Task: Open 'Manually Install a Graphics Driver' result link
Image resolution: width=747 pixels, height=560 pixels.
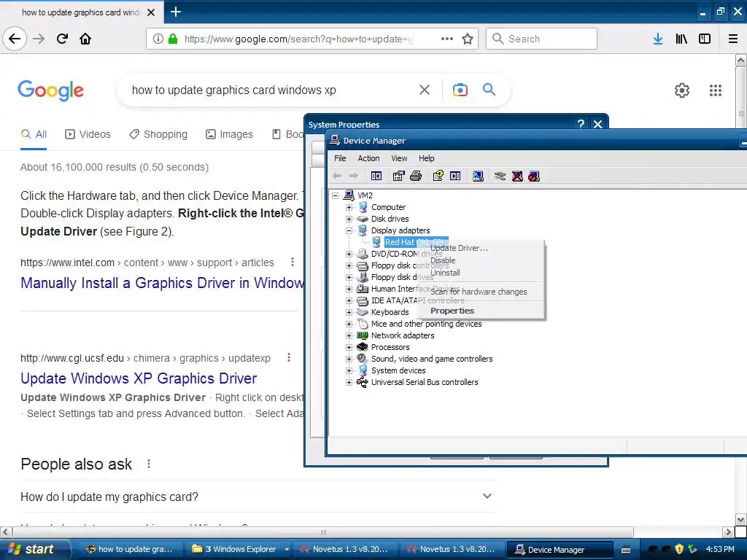Action: click(x=162, y=283)
